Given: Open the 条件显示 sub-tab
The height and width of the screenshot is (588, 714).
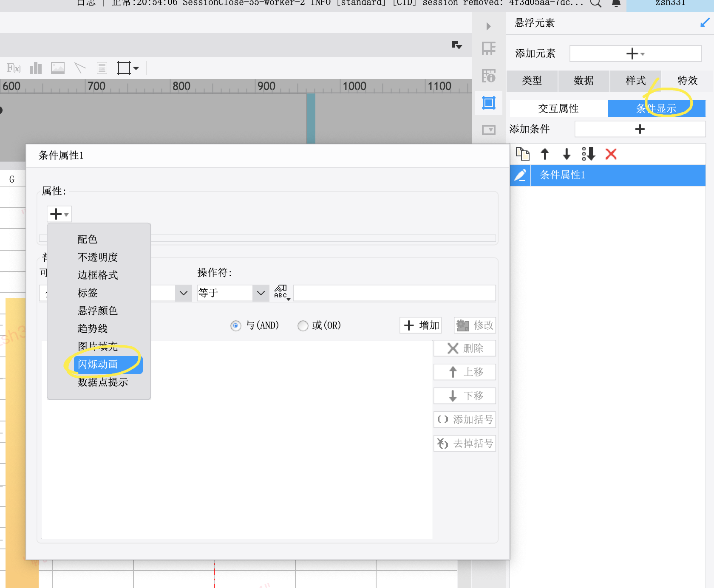Looking at the screenshot, I should (657, 109).
